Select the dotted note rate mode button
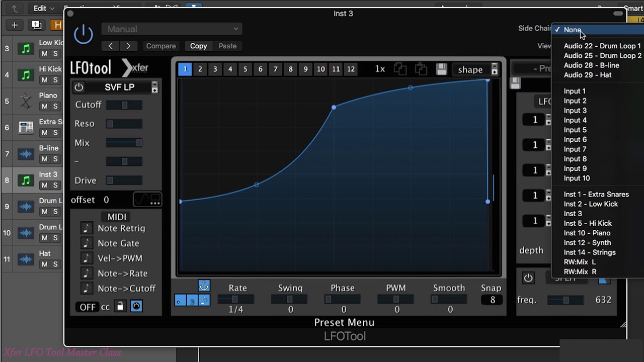This screenshot has width=644, height=362. click(x=180, y=301)
